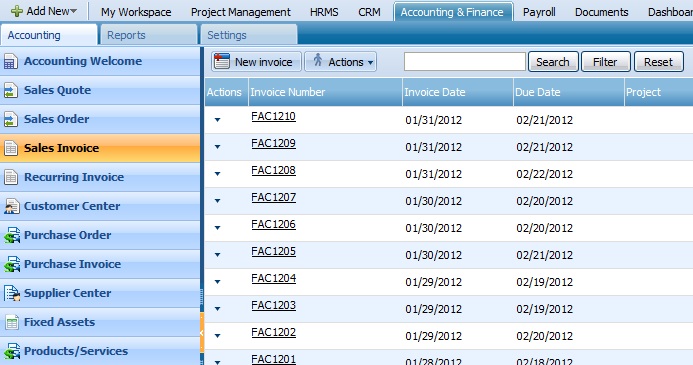
Task: Open Sales Quote in the sidebar
Action: 100,90
